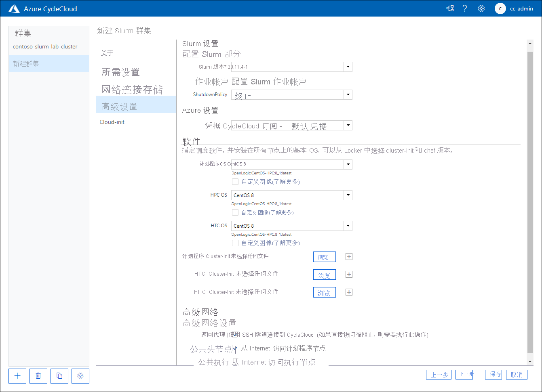Open the Slurm version dropdown
The height and width of the screenshot is (392, 542).
(x=291, y=67)
